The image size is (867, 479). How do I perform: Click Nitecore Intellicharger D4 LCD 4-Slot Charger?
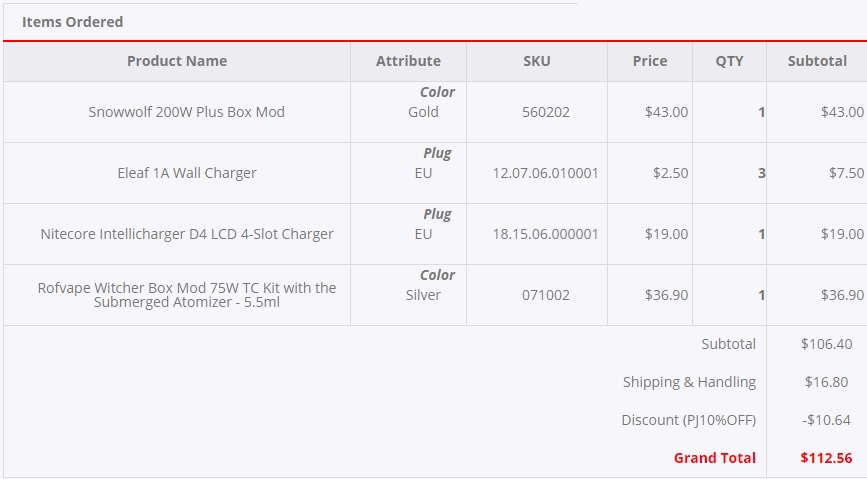coord(187,234)
